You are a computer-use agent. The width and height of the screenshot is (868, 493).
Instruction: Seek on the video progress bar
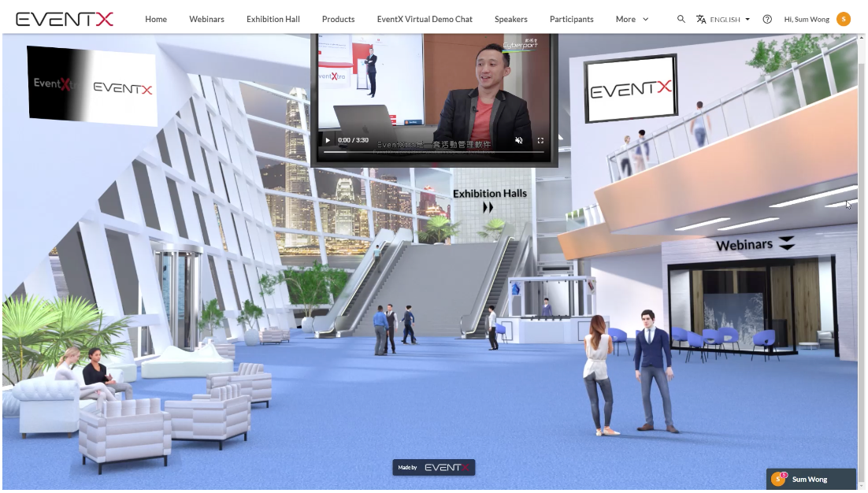point(433,151)
